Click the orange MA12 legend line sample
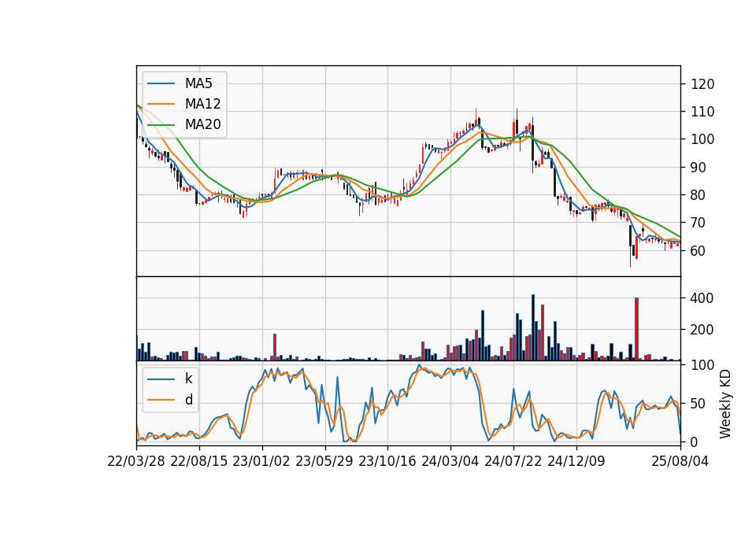This screenshot has width=756, height=543. tap(161, 104)
